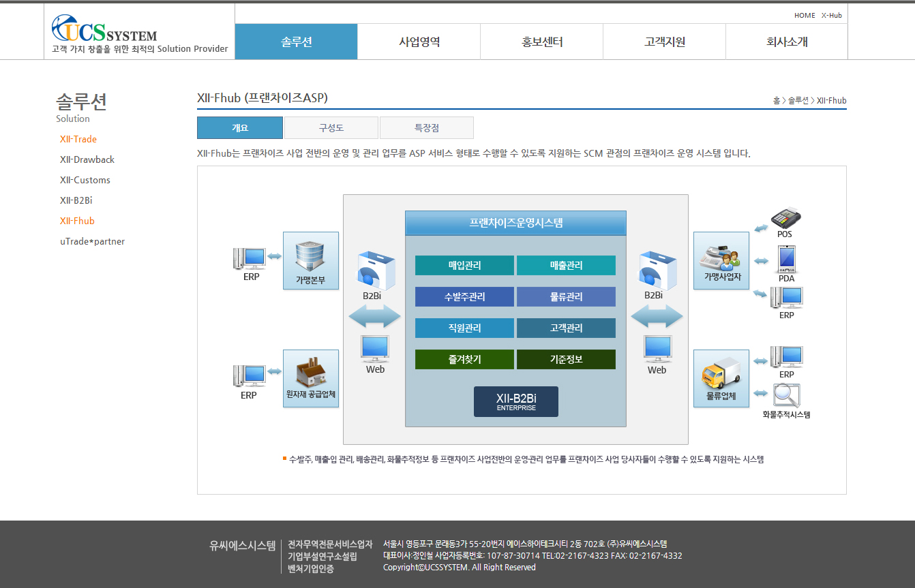Click the ERP computer icon beside 가맹본부
This screenshot has height=588, width=915.
[250, 258]
